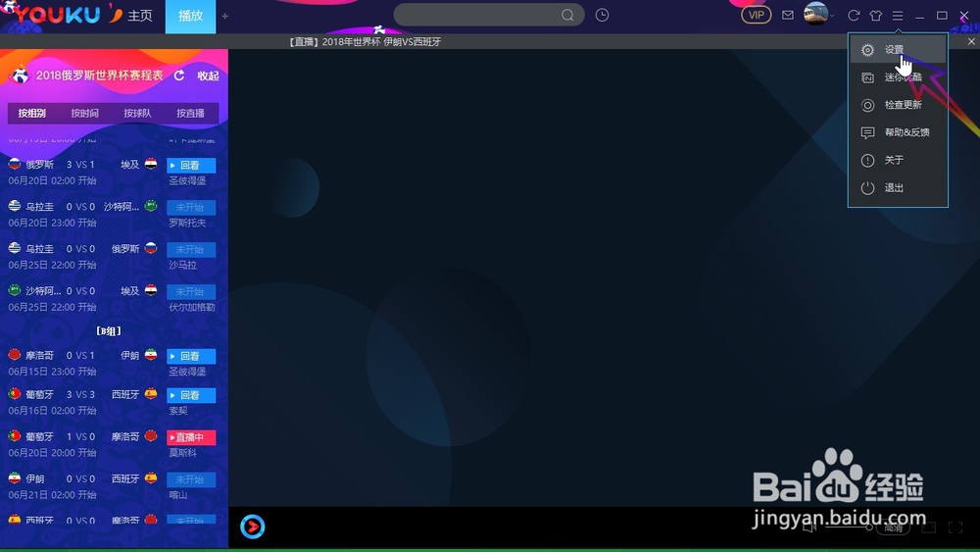This screenshot has height=552, width=980.
Task: Refresh the World Cup schedule list
Action: [179, 75]
